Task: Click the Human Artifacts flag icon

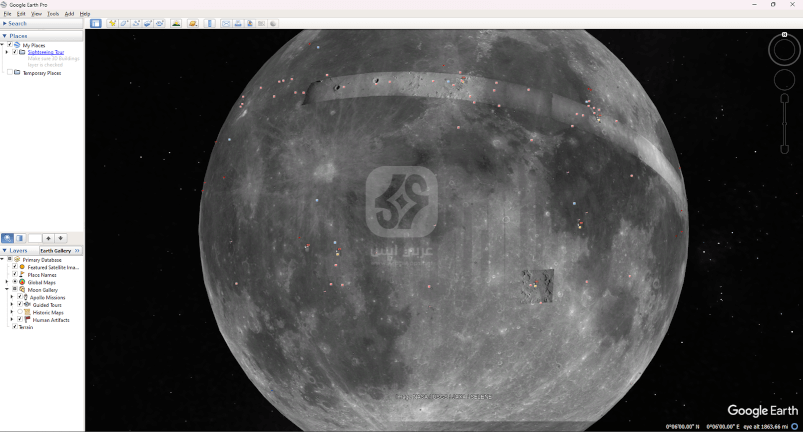Action: pyautogui.click(x=28, y=320)
